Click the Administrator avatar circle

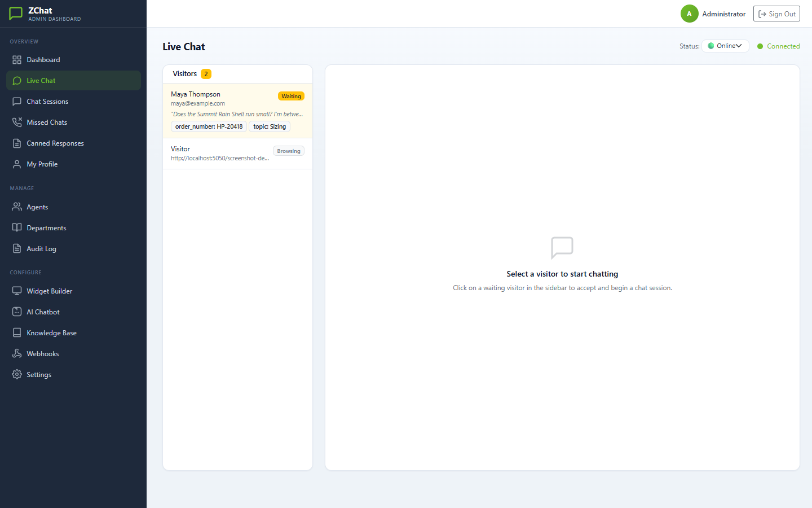(x=689, y=14)
